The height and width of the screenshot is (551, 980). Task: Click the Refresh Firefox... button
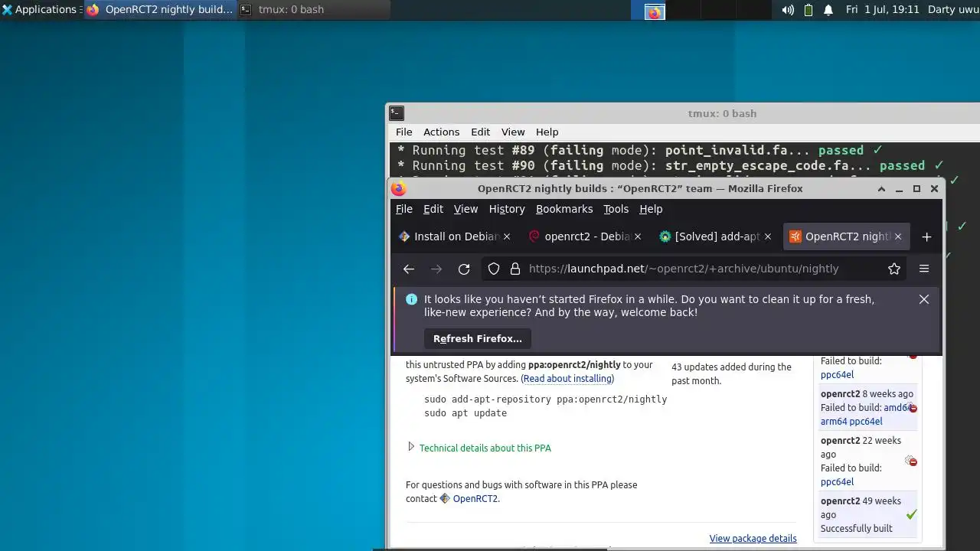point(477,338)
